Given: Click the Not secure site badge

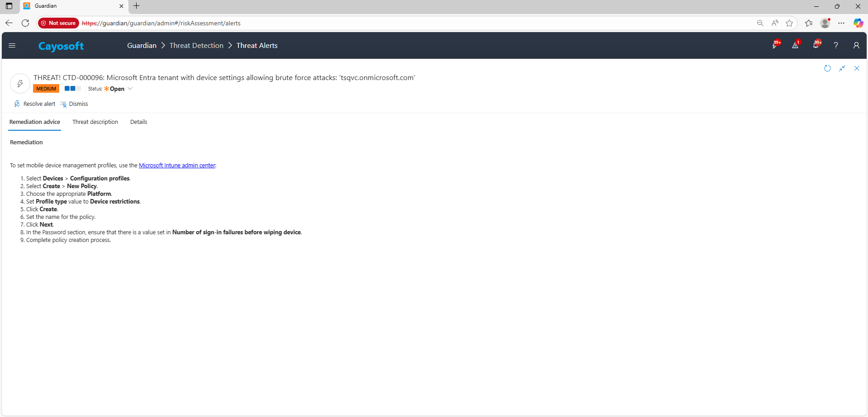Looking at the screenshot, I should tap(58, 23).
